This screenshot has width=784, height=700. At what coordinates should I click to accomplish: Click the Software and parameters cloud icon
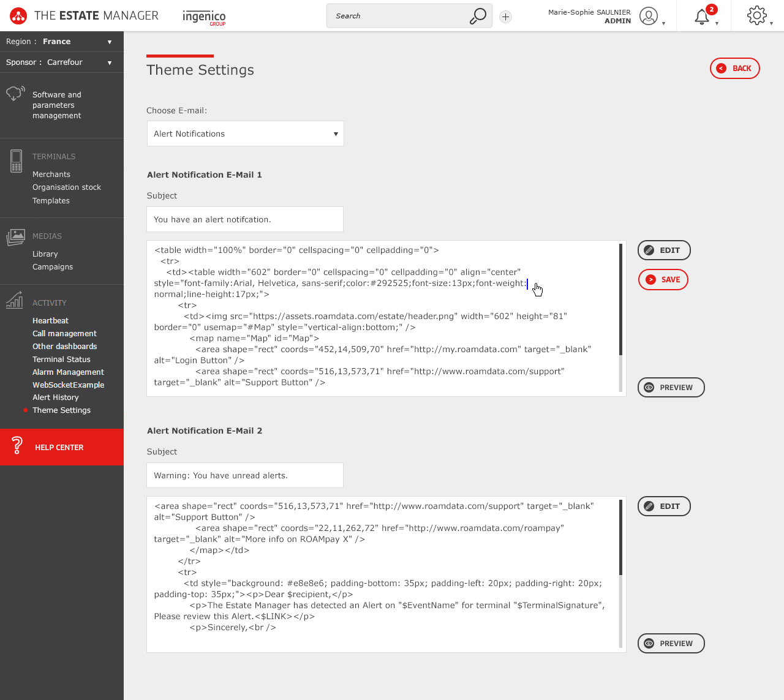pyautogui.click(x=15, y=94)
